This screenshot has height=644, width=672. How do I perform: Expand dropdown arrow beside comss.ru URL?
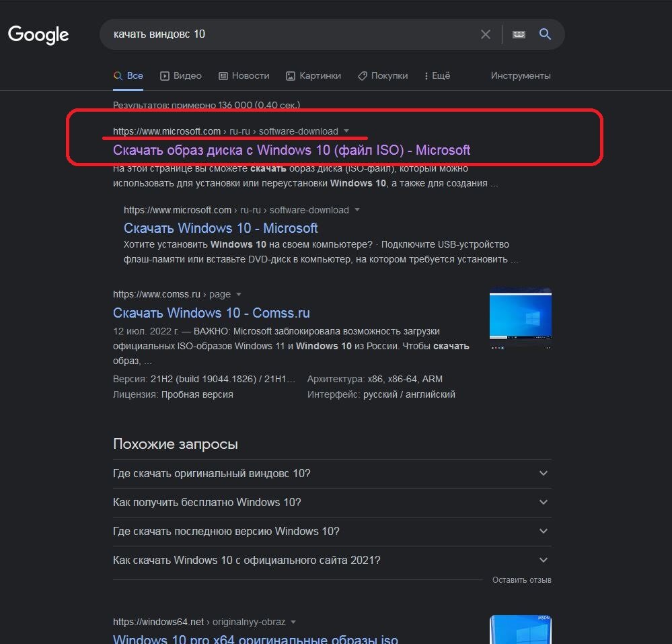tap(239, 295)
